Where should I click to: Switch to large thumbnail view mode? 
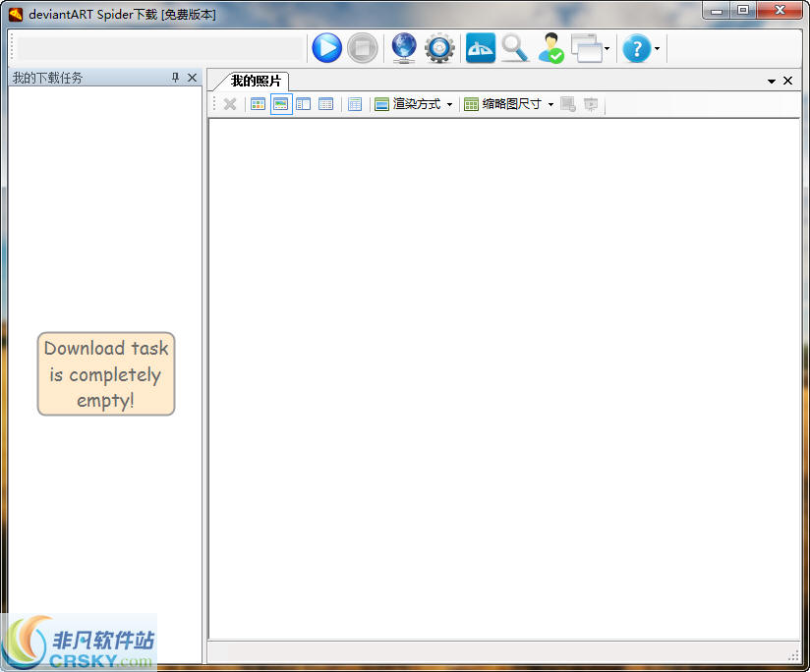[281, 103]
